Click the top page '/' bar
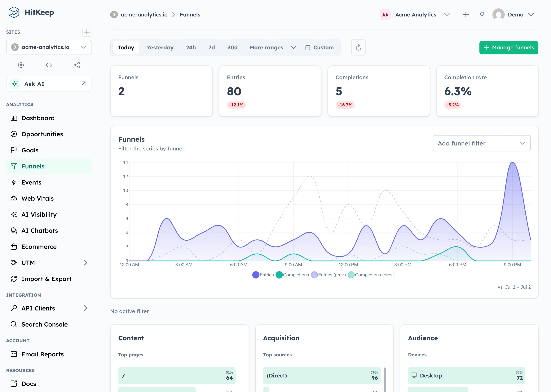 coord(177,376)
